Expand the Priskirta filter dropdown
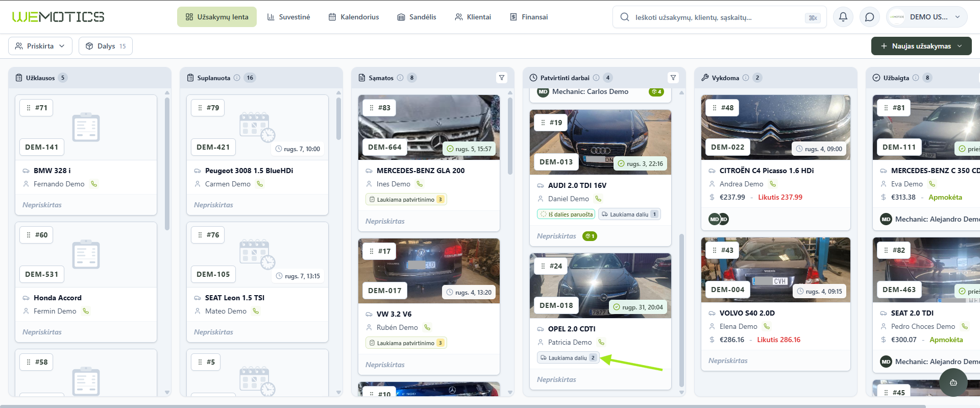Screen dimensions: 980x408 click(40, 46)
